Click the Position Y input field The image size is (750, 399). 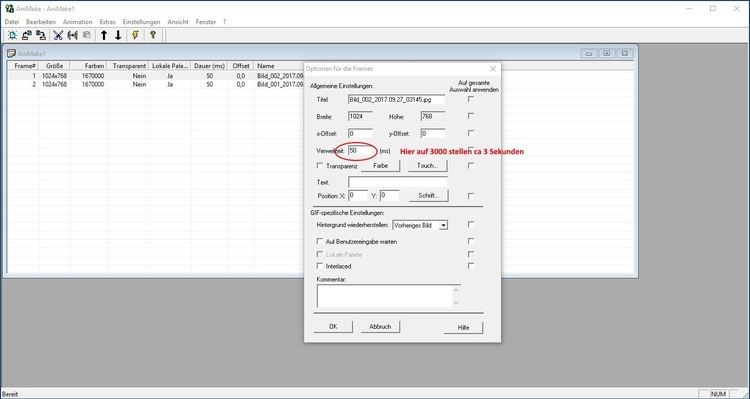tap(389, 195)
